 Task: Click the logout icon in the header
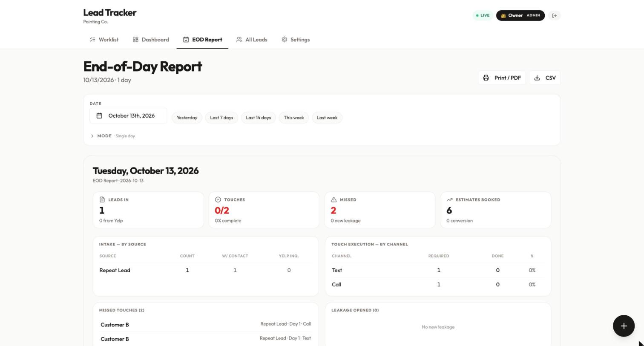point(554,16)
